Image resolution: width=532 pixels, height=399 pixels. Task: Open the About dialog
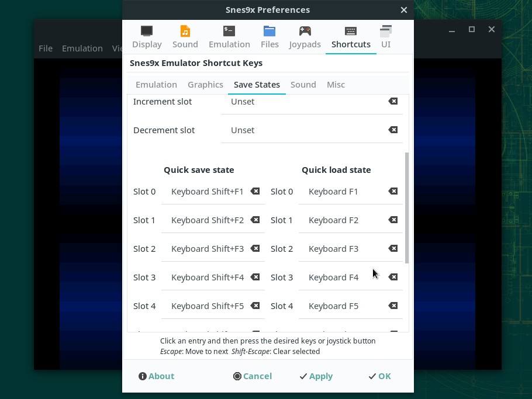point(157,376)
